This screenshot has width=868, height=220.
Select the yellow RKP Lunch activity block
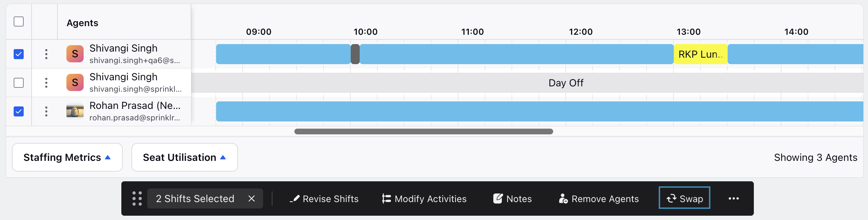[x=701, y=54]
